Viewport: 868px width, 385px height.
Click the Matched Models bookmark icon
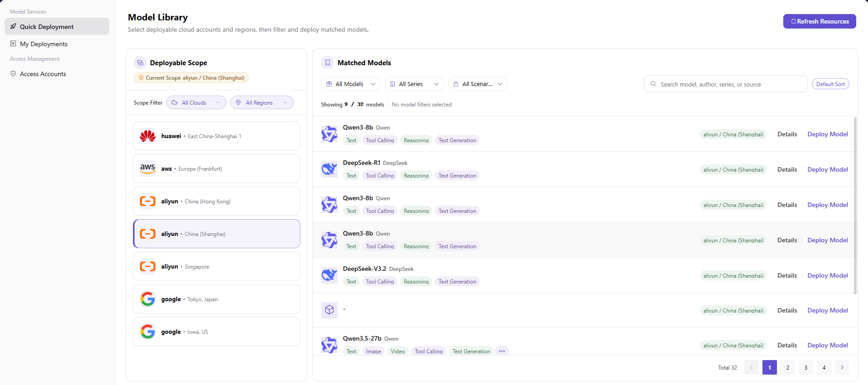[x=328, y=63]
